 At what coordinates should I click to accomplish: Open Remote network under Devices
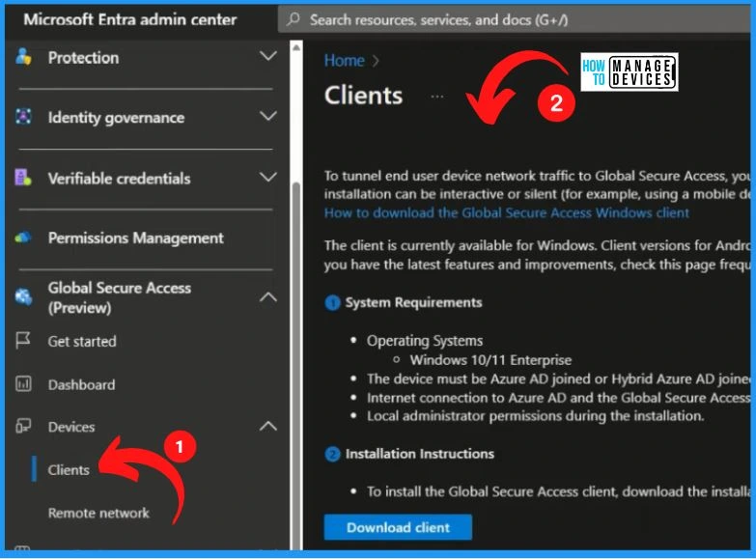(98, 513)
